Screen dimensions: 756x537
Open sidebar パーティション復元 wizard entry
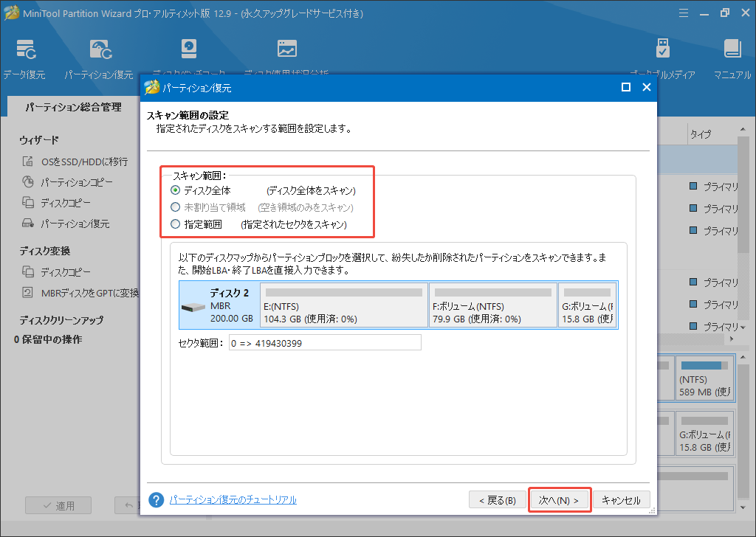tap(75, 224)
